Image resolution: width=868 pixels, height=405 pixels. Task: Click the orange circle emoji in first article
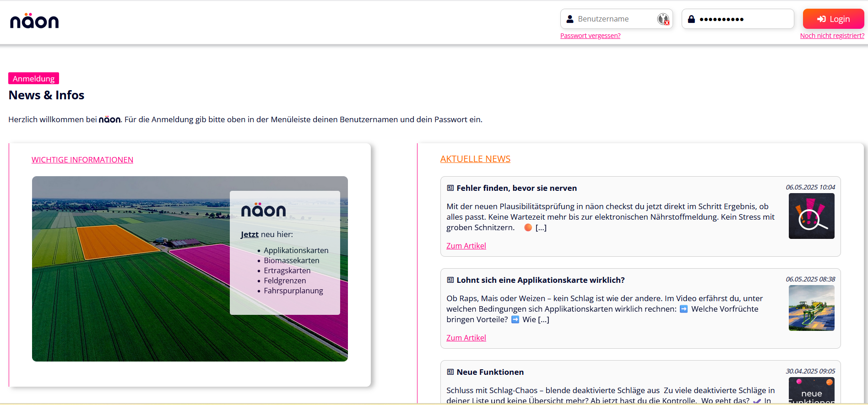(x=528, y=227)
